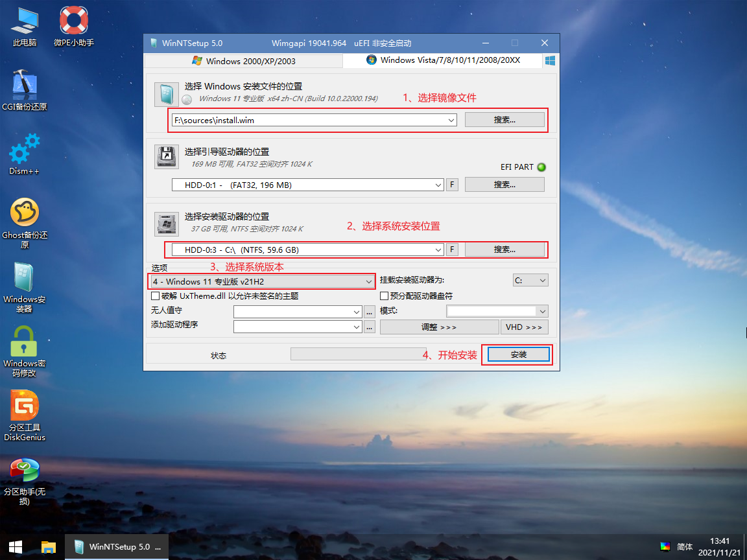Launch the CGI备份还原 desktop icon
The height and width of the screenshot is (560, 747).
click(25, 91)
